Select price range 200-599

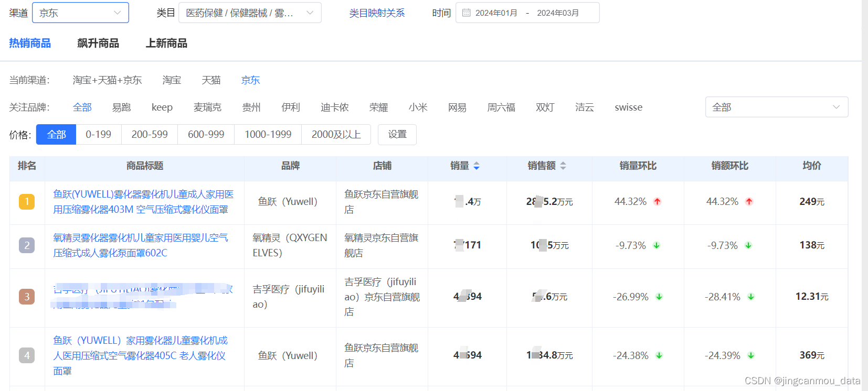(150, 134)
